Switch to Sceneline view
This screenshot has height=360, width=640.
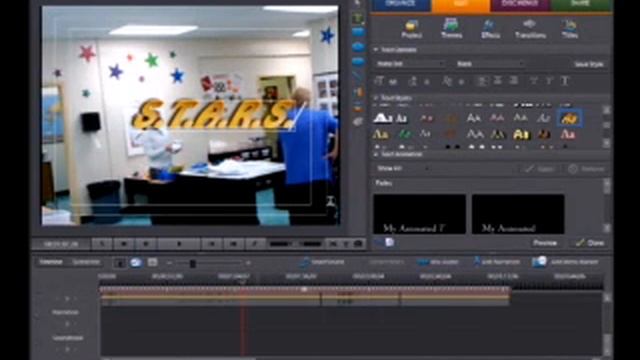point(86,262)
